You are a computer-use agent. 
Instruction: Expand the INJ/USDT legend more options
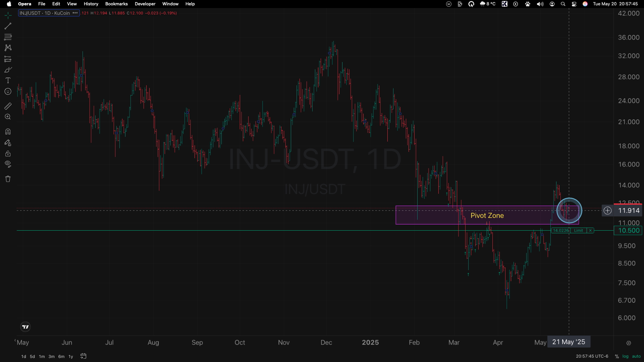pyautogui.click(x=75, y=13)
